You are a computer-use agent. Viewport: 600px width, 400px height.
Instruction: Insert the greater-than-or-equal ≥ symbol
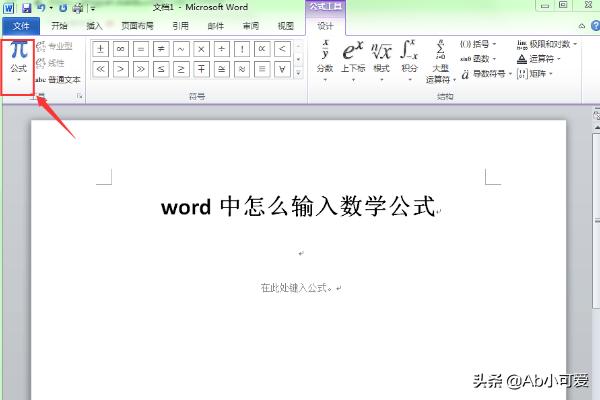pos(181,69)
